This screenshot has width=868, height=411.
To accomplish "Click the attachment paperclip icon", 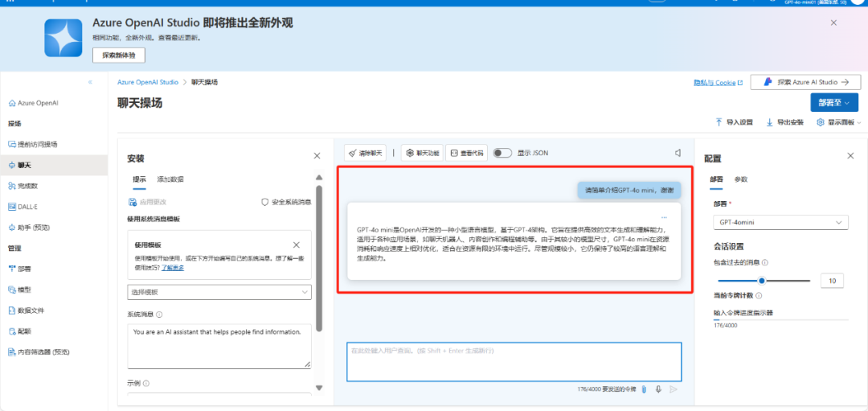I will click(644, 389).
